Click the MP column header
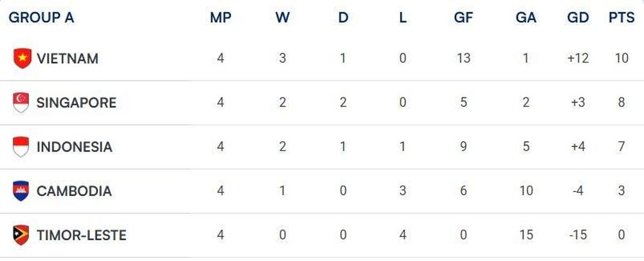Image resolution: width=644 pixels, height=261 pixels. point(220,17)
